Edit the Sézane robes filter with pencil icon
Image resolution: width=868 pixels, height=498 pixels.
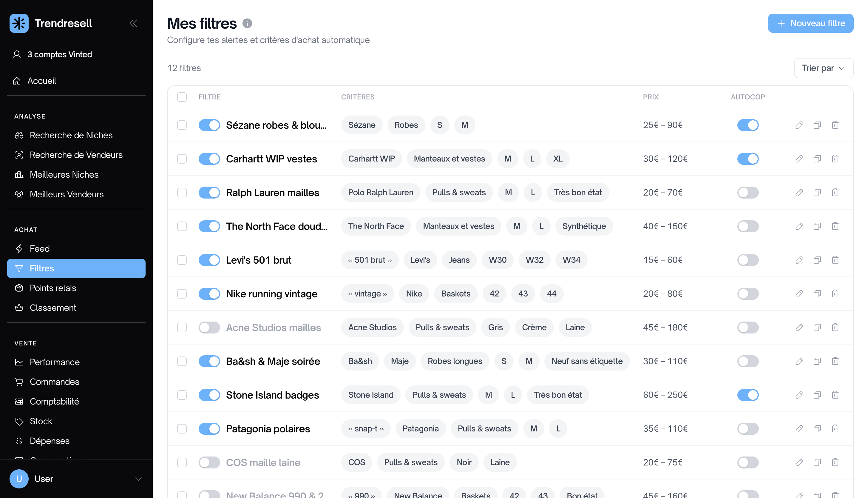click(799, 125)
